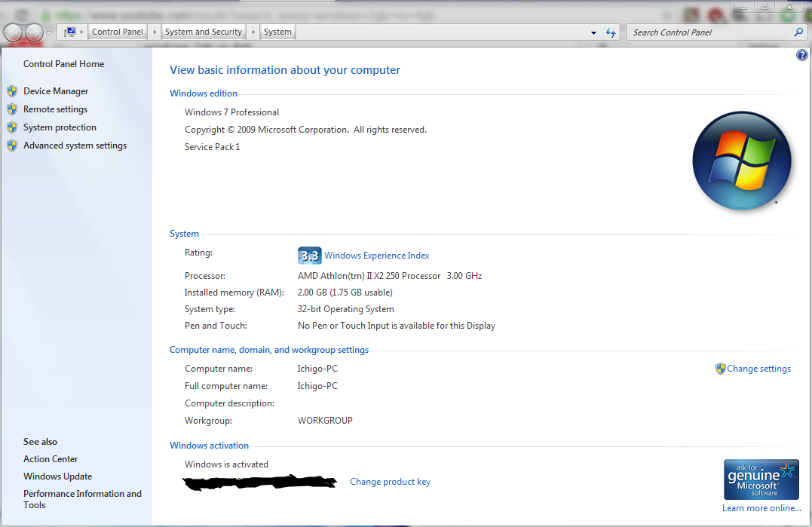This screenshot has width=812, height=527.
Task: Click the search magnifier icon
Action: pos(799,32)
